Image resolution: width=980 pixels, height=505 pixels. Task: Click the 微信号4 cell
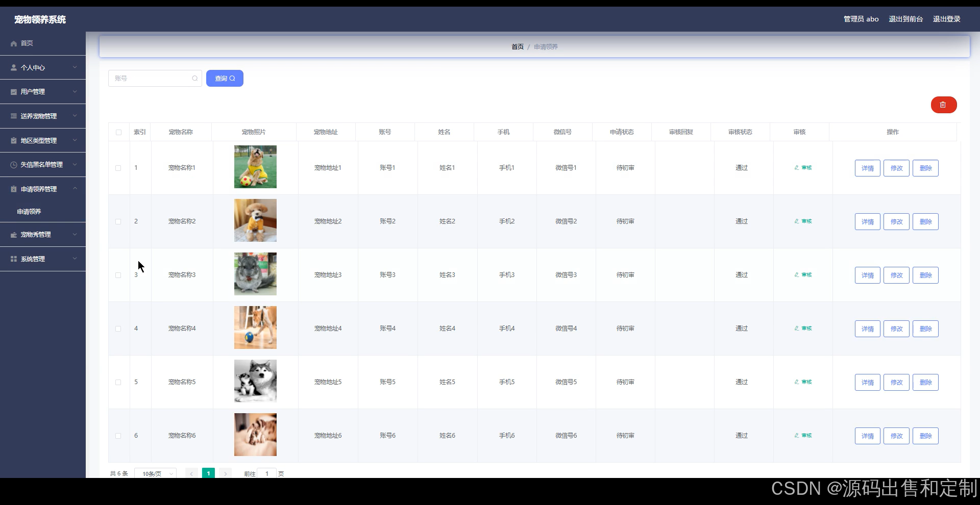[566, 329]
